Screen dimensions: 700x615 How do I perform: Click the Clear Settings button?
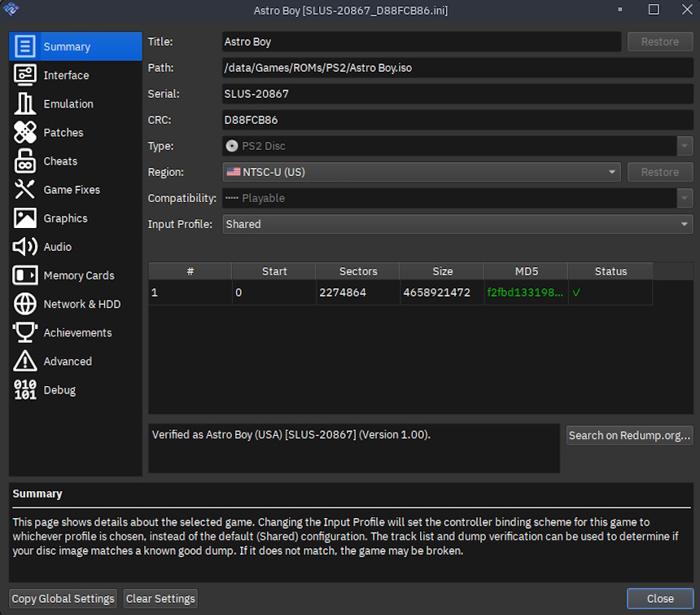[160, 599]
